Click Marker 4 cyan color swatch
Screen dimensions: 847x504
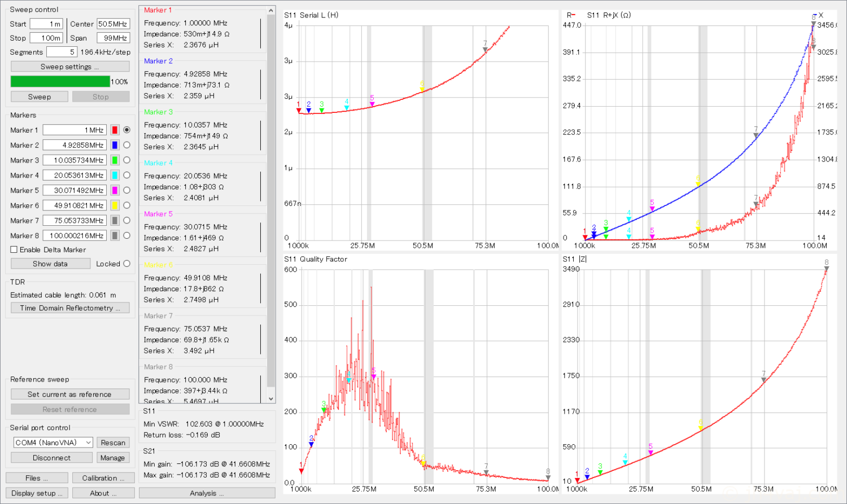tap(115, 176)
